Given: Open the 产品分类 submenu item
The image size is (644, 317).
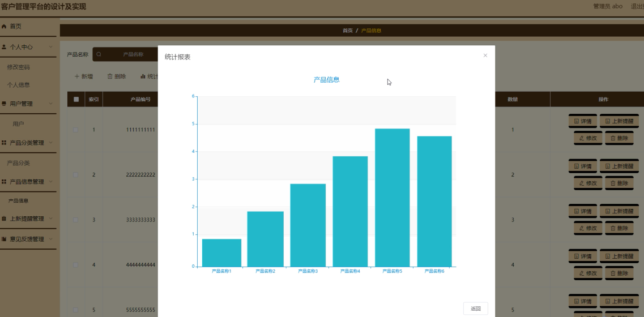Looking at the screenshot, I should click(18, 163).
